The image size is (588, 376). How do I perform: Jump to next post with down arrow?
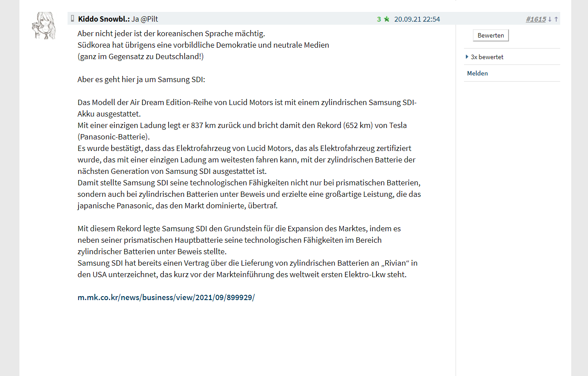pos(550,19)
